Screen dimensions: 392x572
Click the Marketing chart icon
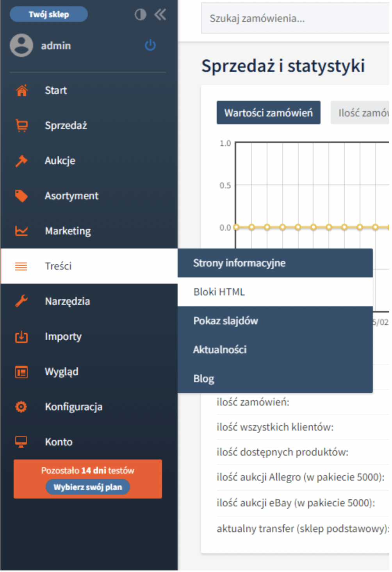pos(21,231)
